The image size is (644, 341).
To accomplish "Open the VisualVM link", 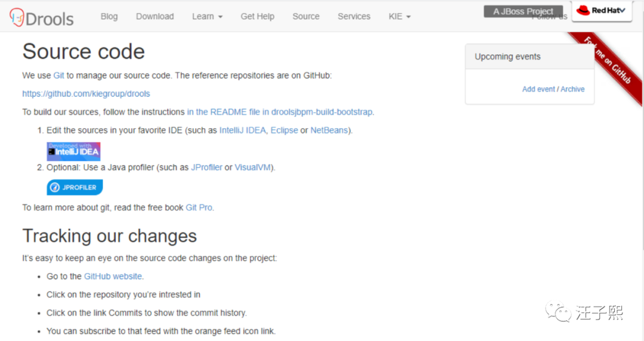I will click(253, 167).
